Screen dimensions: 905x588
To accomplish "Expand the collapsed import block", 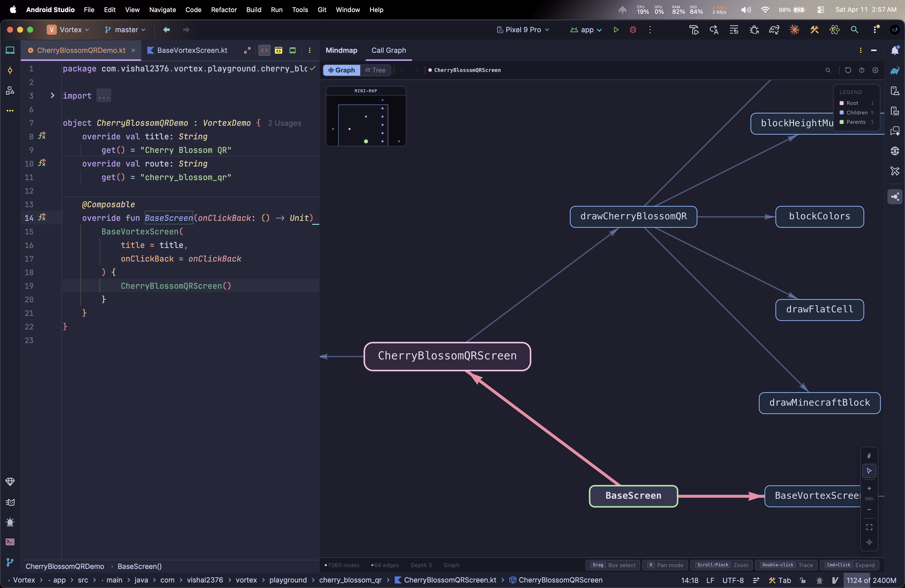I will pyautogui.click(x=53, y=96).
